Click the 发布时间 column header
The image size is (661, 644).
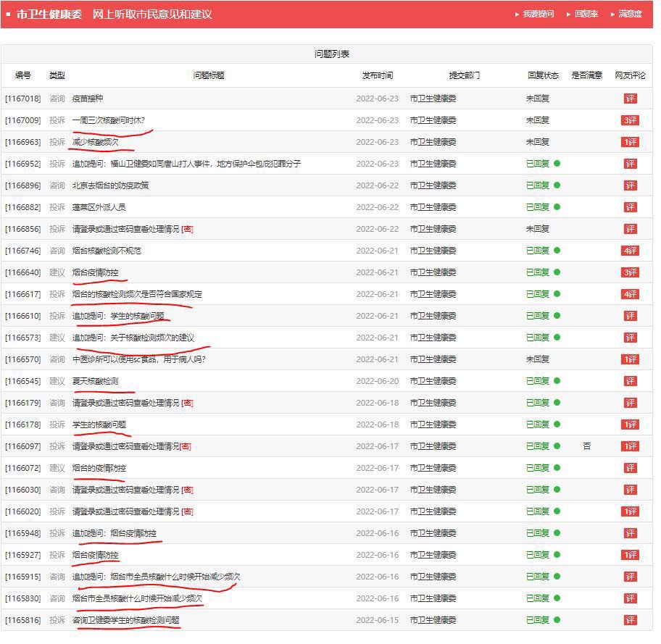[378, 75]
